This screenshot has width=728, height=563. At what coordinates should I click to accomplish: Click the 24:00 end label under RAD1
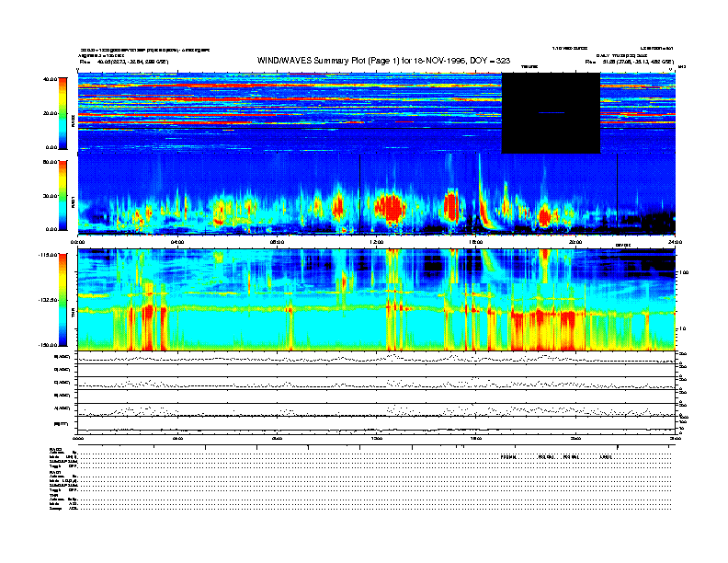coord(674,241)
